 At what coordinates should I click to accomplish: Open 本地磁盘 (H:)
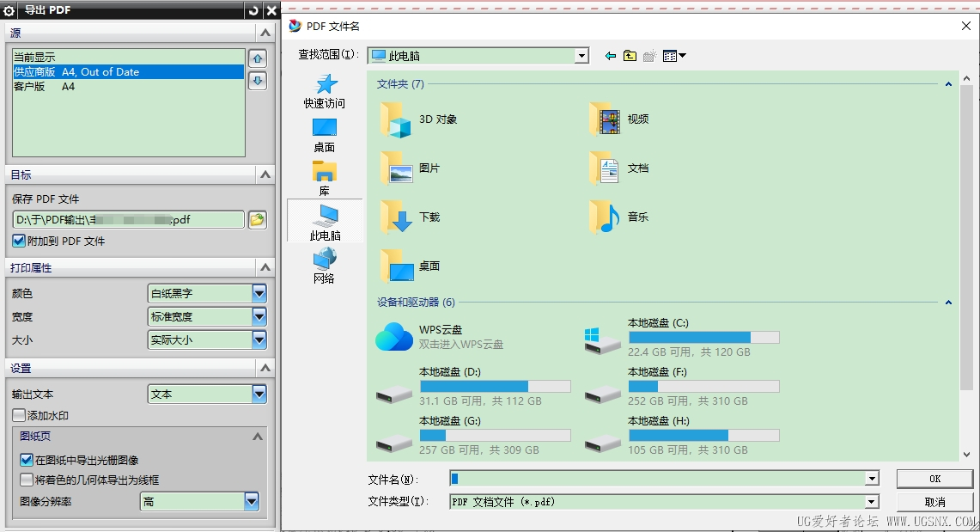coord(682,435)
